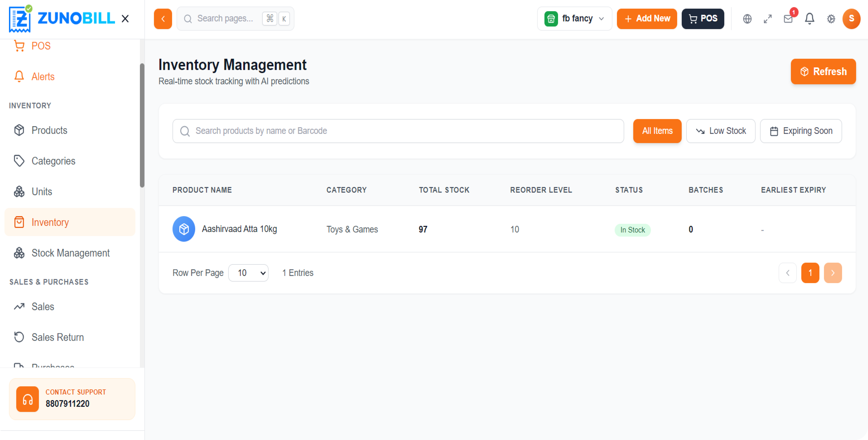Open the mail inbox icon with badge

point(788,19)
